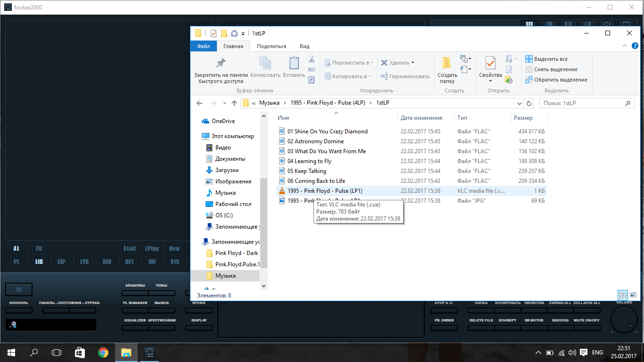This screenshot has width=644, height=362.
Task: Click the refresh icon beside the address bar
Action: point(529,103)
